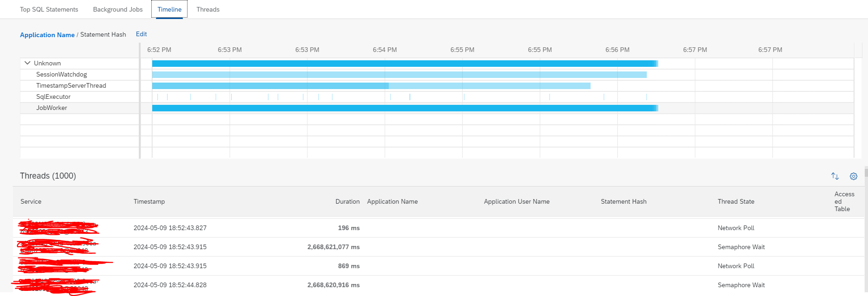Viewport: 868px width, 296px height.
Task: Select the Timeline tab
Action: pos(169,9)
